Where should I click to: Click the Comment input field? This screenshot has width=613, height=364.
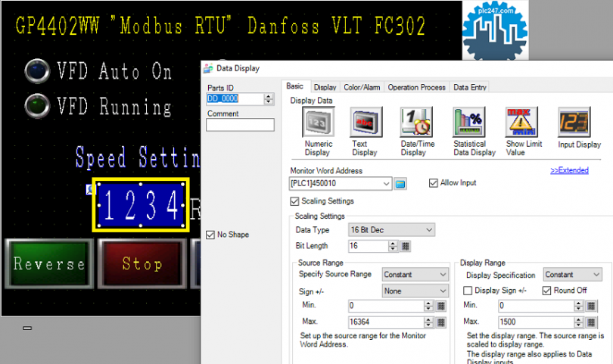pos(240,125)
